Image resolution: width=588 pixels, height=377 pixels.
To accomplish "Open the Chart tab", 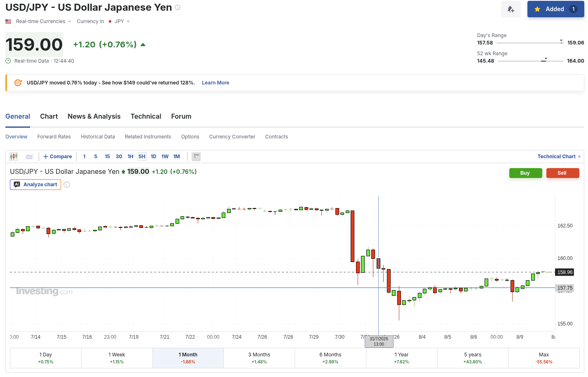I will 49,117.
